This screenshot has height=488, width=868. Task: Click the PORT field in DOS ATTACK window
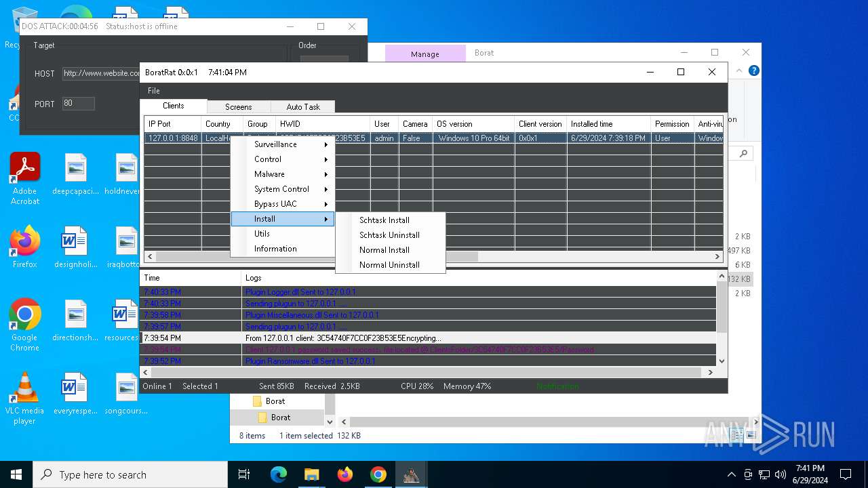pos(78,104)
